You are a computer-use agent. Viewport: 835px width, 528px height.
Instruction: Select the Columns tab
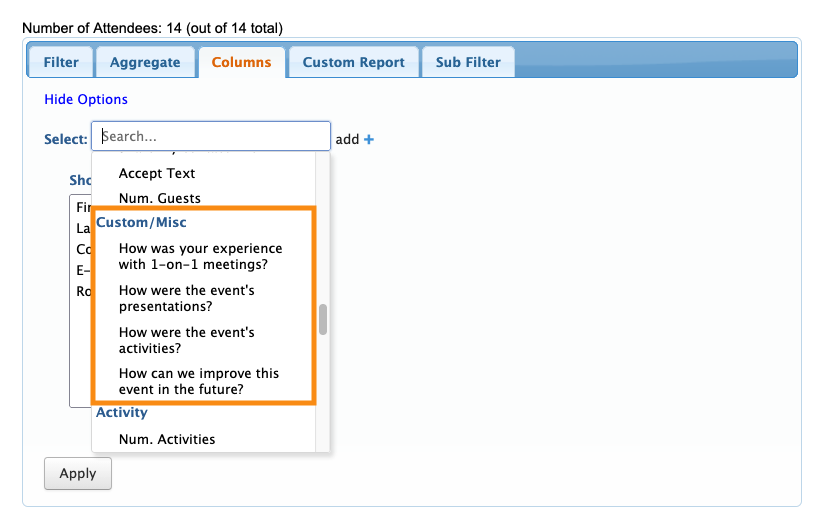pyautogui.click(x=241, y=62)
